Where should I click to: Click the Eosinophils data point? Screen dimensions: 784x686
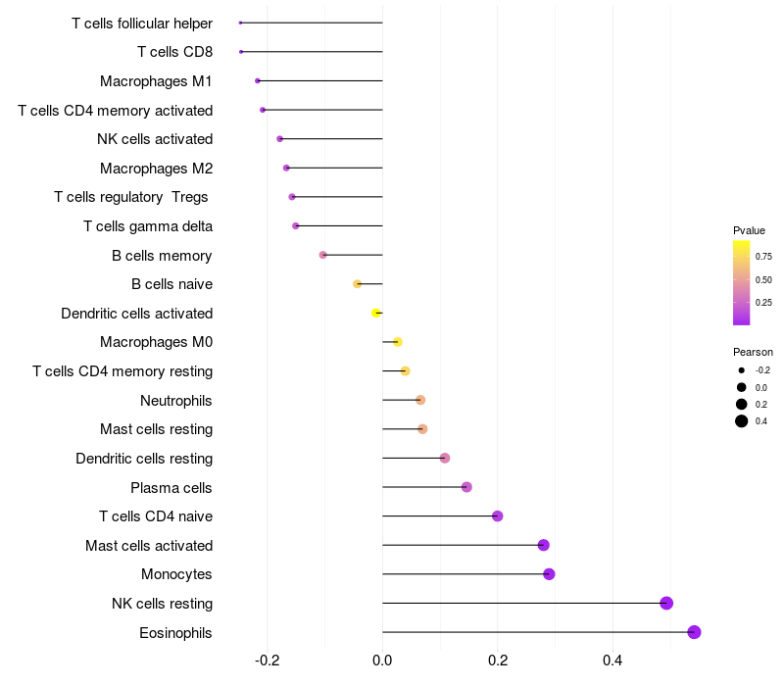point(694,632)
